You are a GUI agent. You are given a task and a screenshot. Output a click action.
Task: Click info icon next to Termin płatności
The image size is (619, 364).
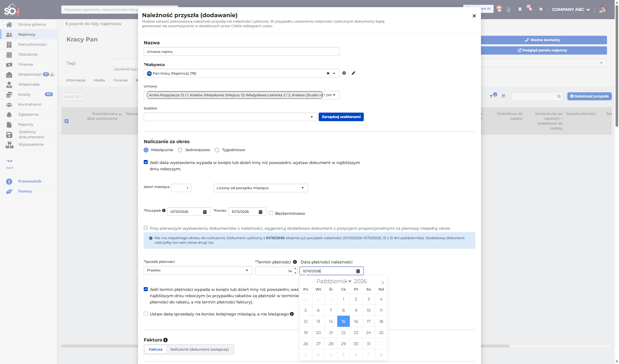295,262
